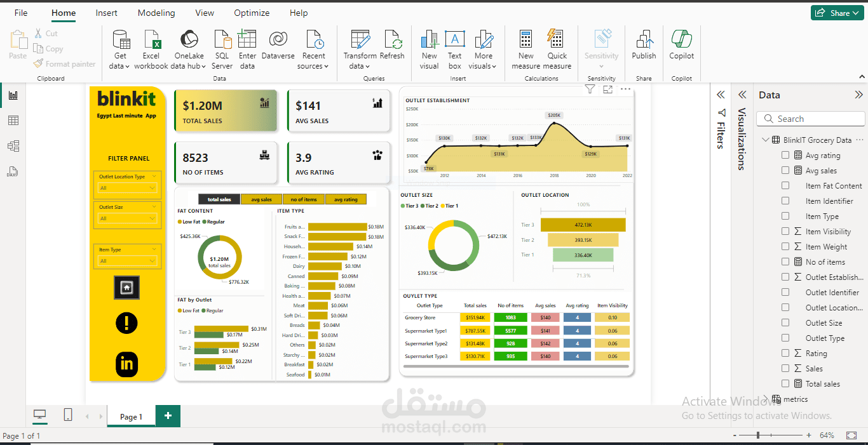Open Recent sources

tap(314, 50)
